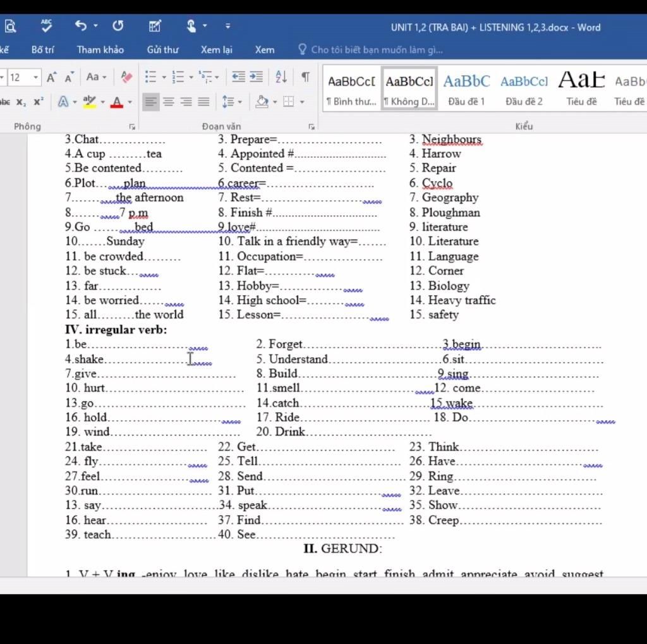Apply numbered list formatting
This screenshot has width=647, height=644.
coord(178,76)
